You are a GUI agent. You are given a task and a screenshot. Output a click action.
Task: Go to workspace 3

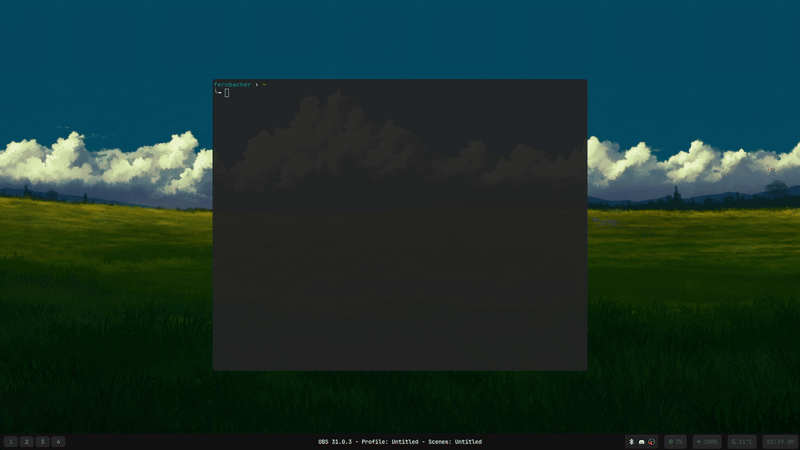point(42,441)
